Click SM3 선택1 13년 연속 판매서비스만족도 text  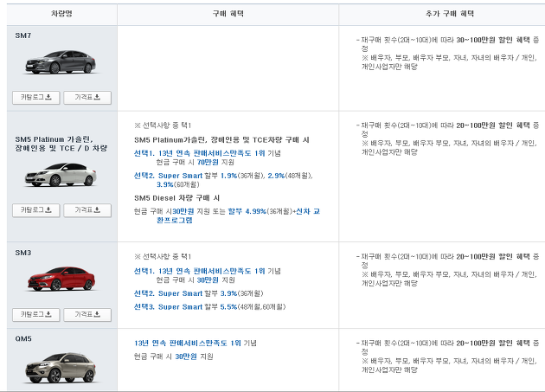tap(208, 272)
